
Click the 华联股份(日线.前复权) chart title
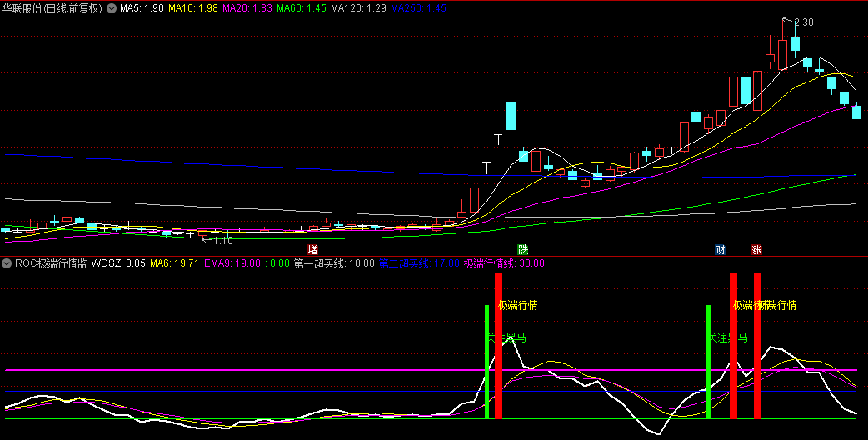click(x=53, y=8)
